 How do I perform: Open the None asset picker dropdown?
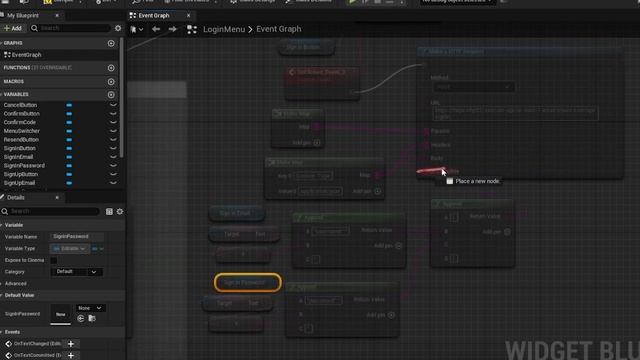pos(90,308)
